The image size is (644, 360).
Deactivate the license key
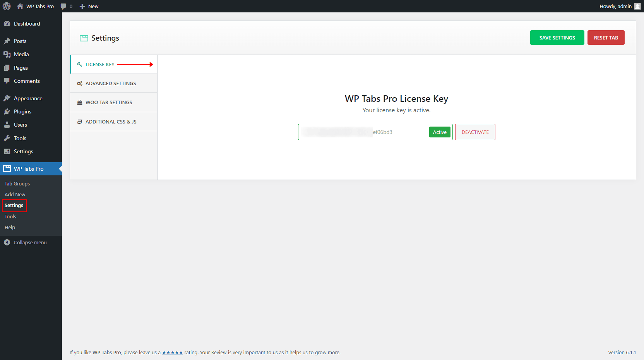pos(475,132)
